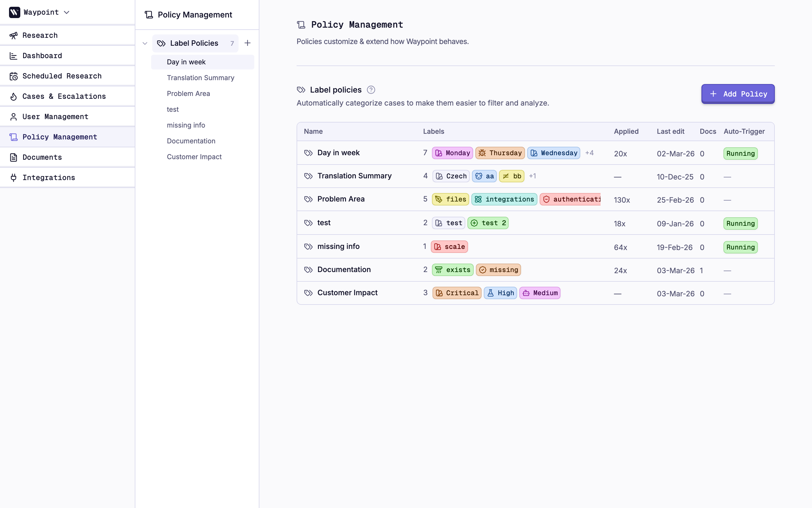
Task: Click Running status for test row
Action: click(x=741, y=224)
